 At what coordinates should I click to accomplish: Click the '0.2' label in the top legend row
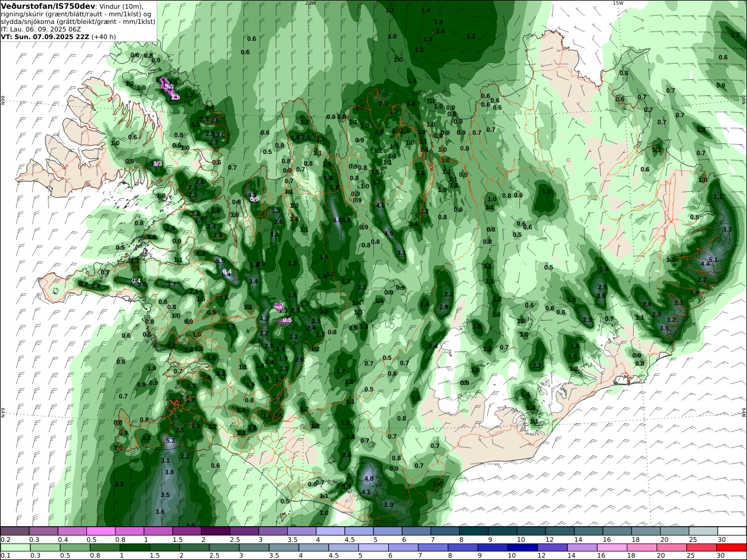point(5,540)
